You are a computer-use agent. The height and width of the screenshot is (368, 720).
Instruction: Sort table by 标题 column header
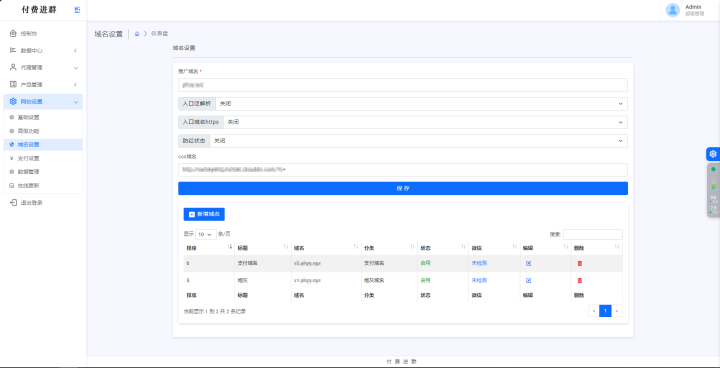click(263, 248)
